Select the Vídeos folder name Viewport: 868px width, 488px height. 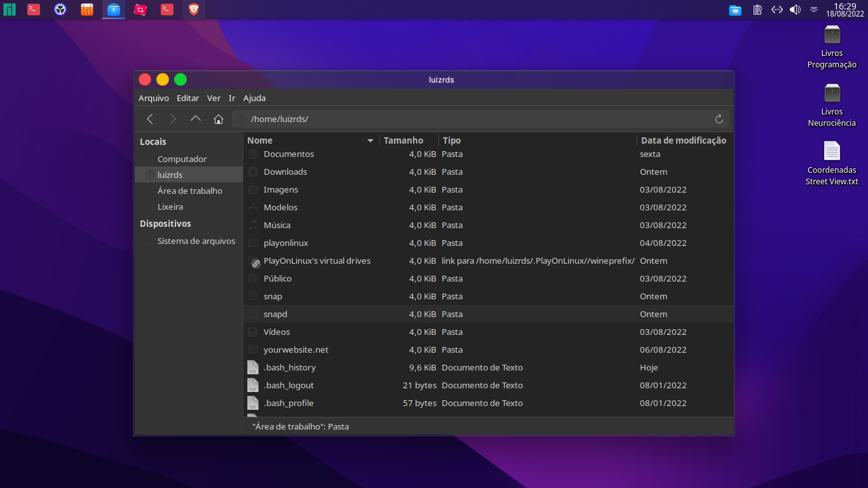(x=276, y=332)
